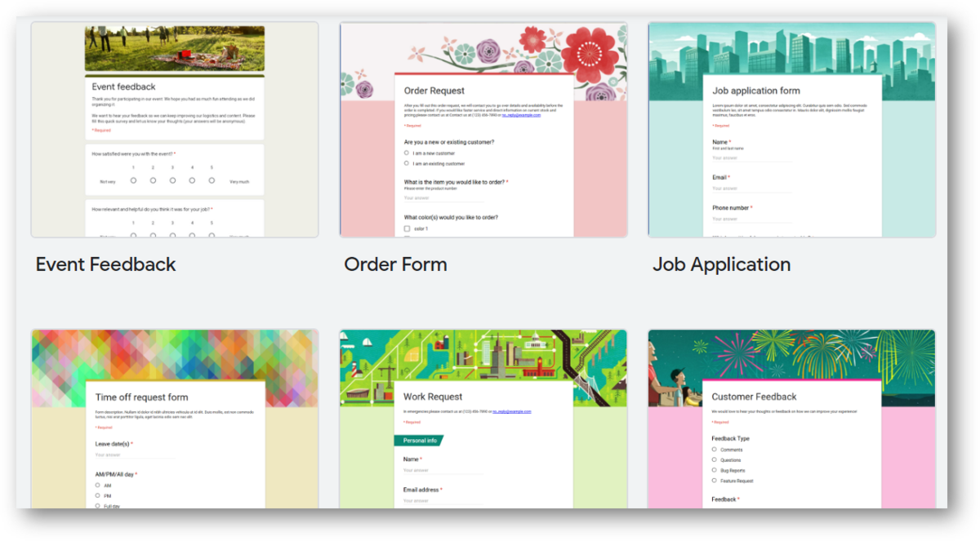Click the 'Customer Feedback' form heading
Image resolution: width=980 pixels, height=541 pixels.
click(754, 397)
